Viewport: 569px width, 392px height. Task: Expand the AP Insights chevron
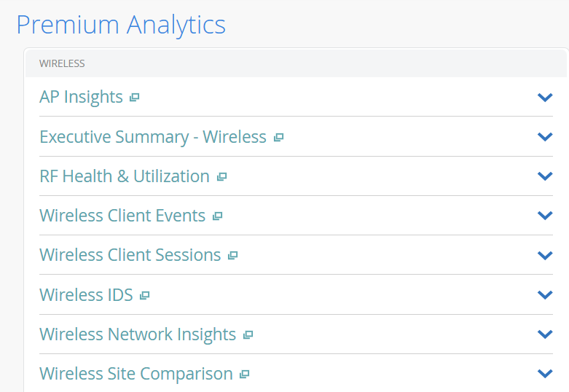(544, 97)
